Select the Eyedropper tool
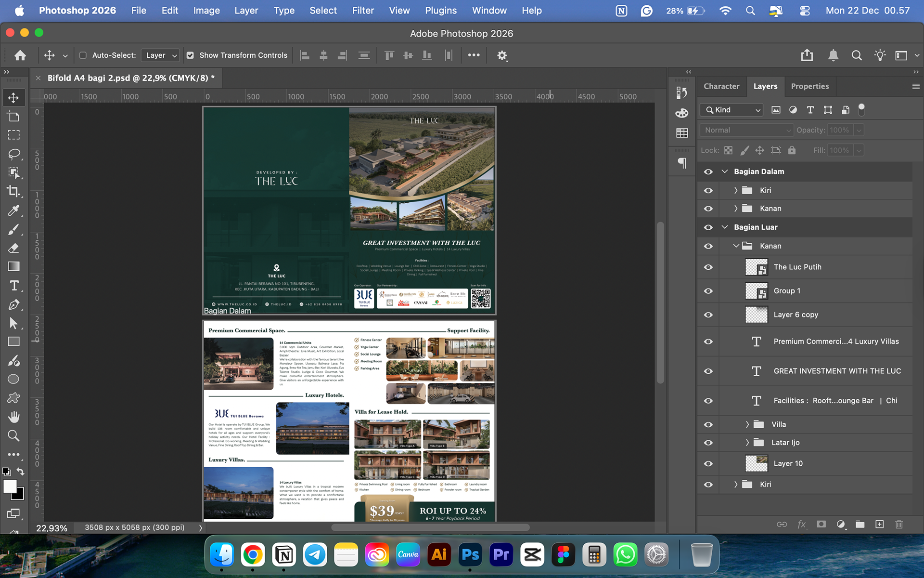Screen dimensions: 924x578 pyautogui.click(x=13, y=210)
